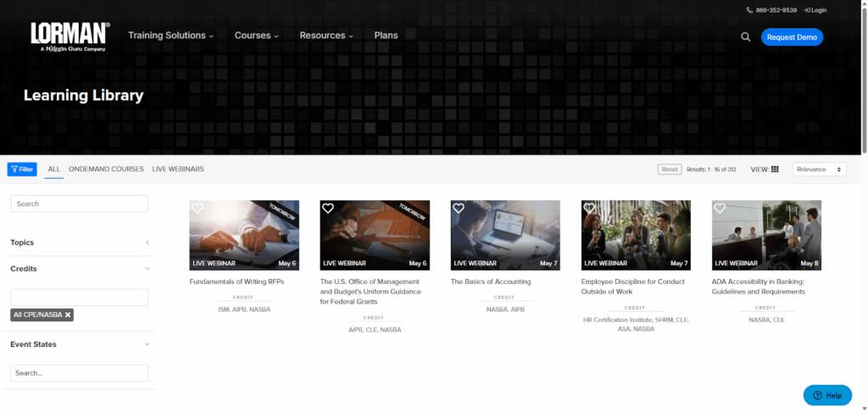
Task: Click the Event States search field
Action: (79, 373)
